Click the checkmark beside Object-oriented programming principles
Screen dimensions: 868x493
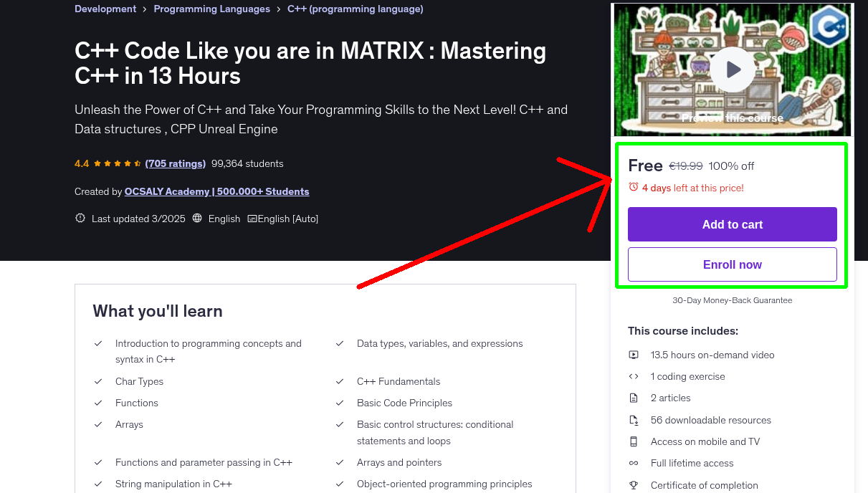click(340, 484)
